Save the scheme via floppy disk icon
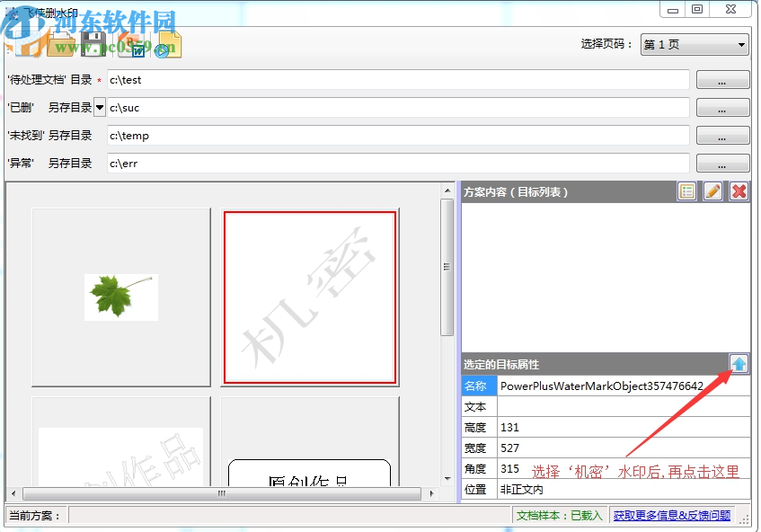Viewport: 761px width, 532px height. (x=93, y=45)
